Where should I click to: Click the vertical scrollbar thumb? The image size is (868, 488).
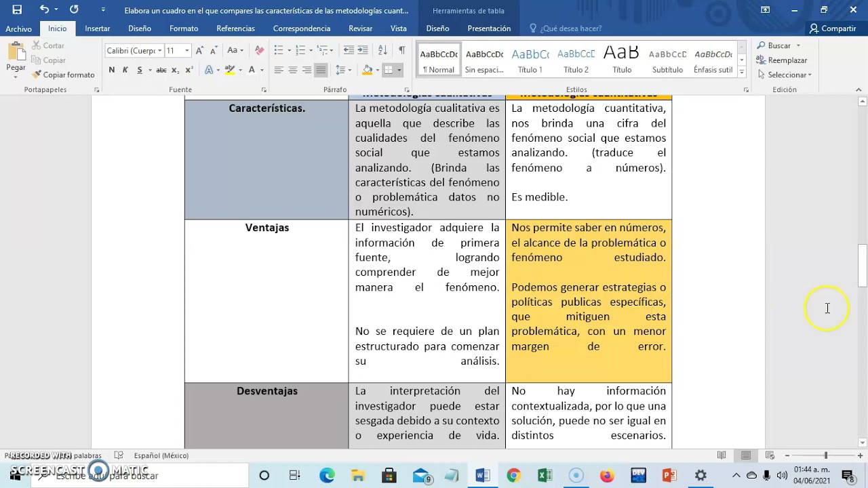863,266
